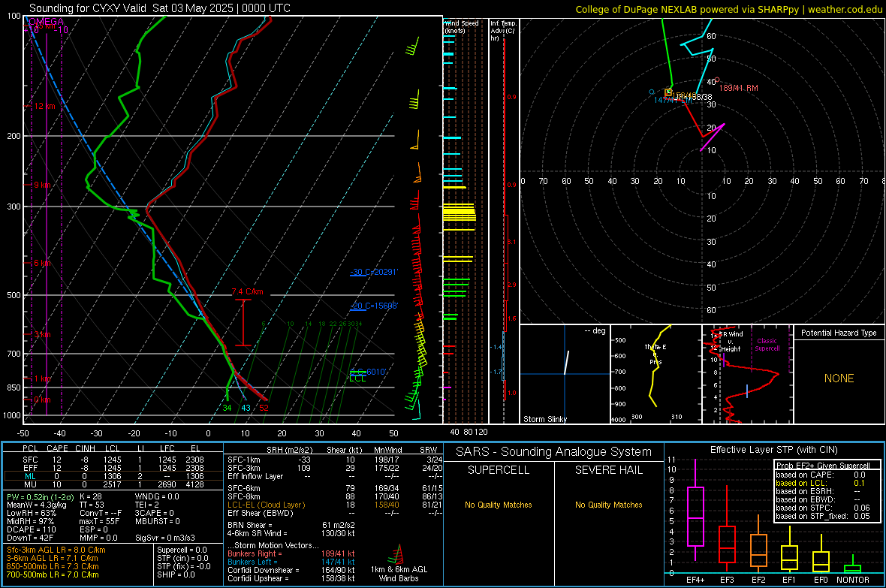This screenshot has height=588, width=886.
Task: Click the '-30 C=20291'' height label
Action: click(374, 272)
